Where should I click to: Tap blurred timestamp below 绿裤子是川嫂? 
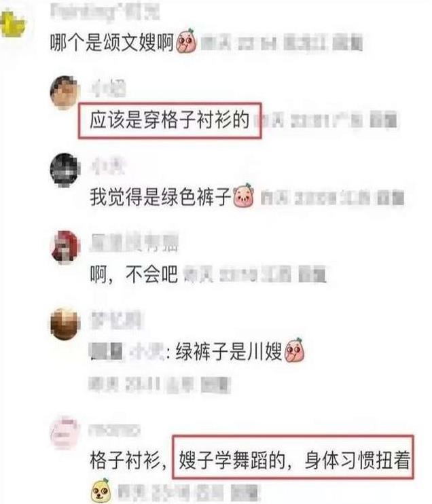[160, 384]
